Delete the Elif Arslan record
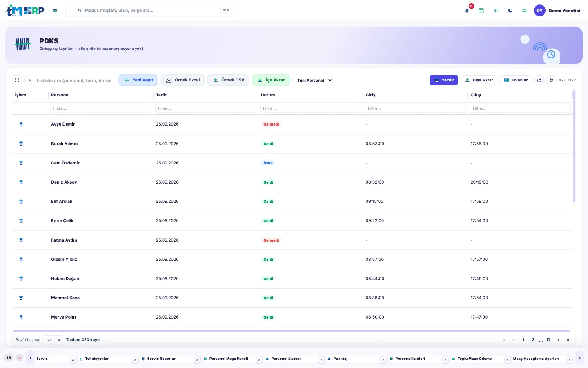Viewport: 588px width, 368px height. coord(21,201)
